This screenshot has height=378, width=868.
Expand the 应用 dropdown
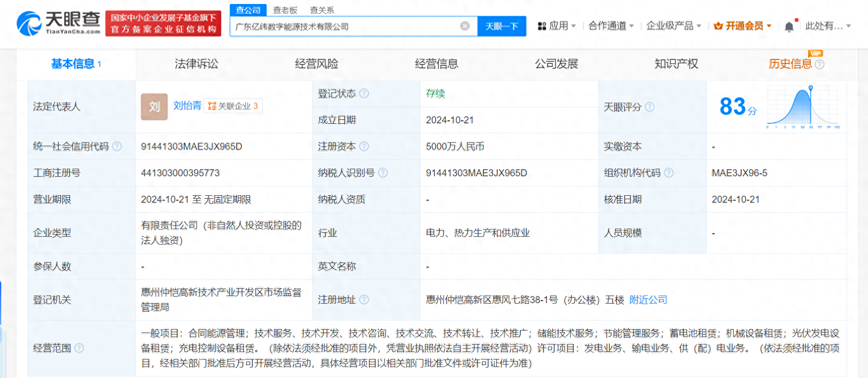pyautogui.click(x=573, y=26)
